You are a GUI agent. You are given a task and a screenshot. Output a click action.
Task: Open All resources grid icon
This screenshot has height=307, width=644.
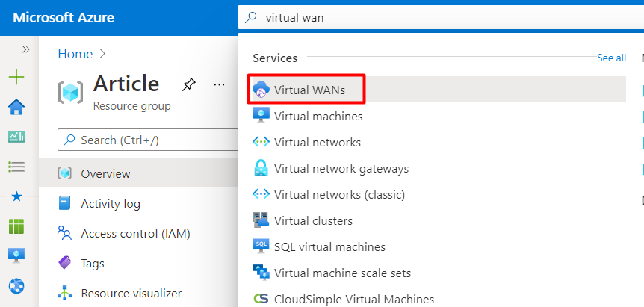pyautogui.click(x=16, y=226)
